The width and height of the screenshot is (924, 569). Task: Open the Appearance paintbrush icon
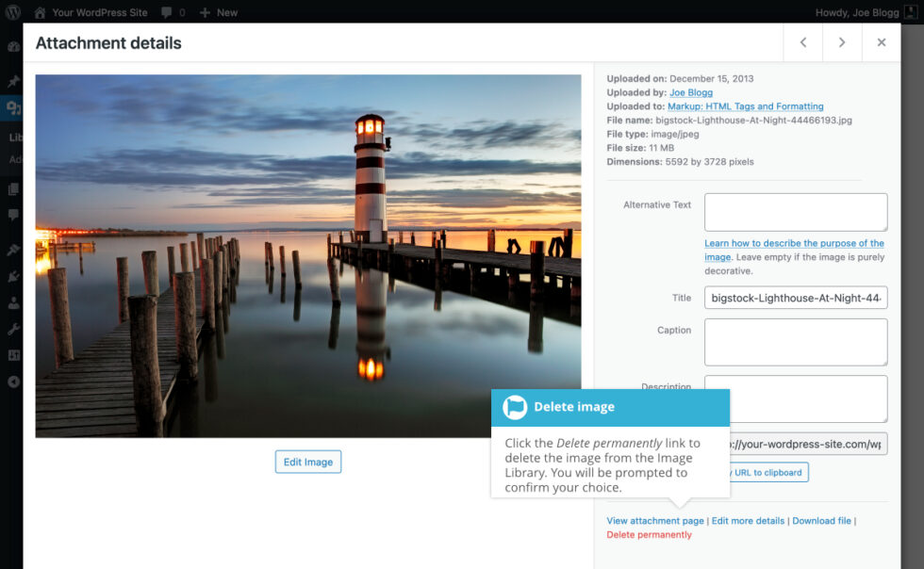click(x=12, y=248)
